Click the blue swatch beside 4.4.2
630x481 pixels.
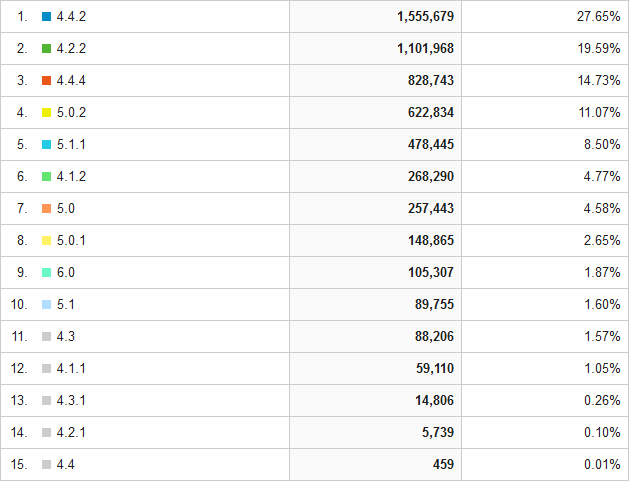pos(47,16)
